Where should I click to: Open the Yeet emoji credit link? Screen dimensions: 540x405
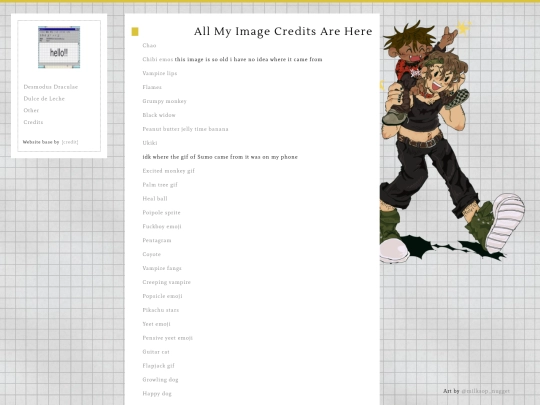(x=156, y=324)
